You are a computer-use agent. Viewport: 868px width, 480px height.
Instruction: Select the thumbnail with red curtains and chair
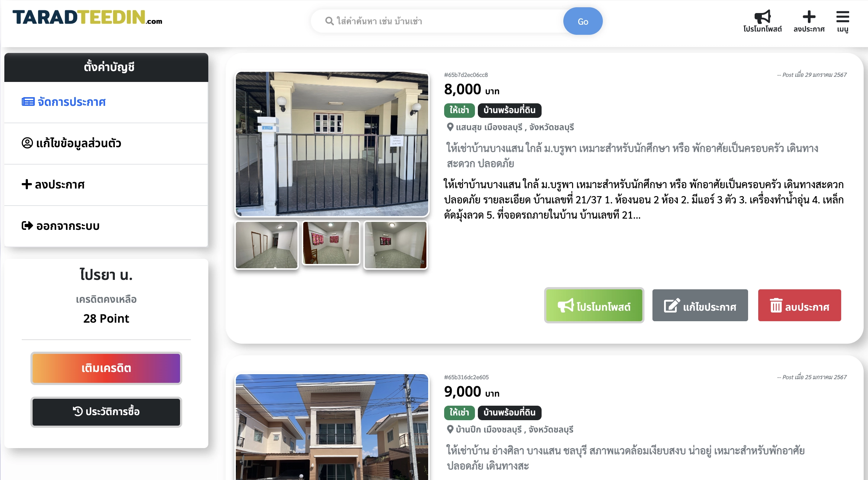coord(331,243)
